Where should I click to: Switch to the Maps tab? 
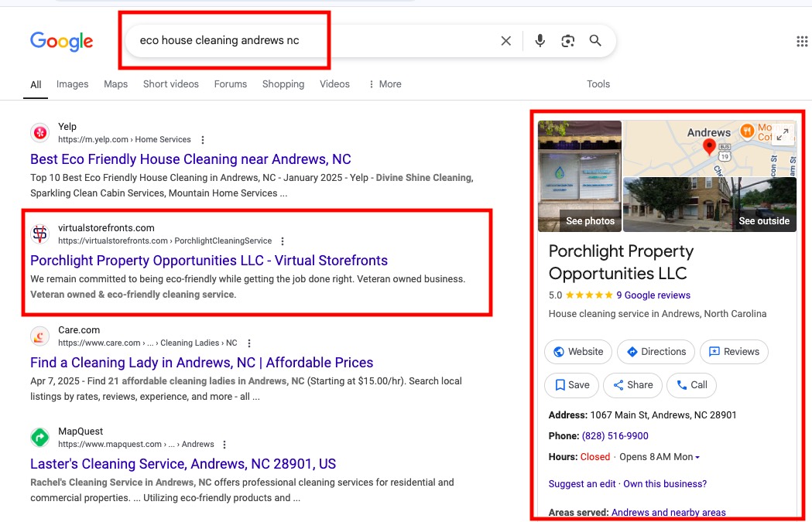click(115, 84)
